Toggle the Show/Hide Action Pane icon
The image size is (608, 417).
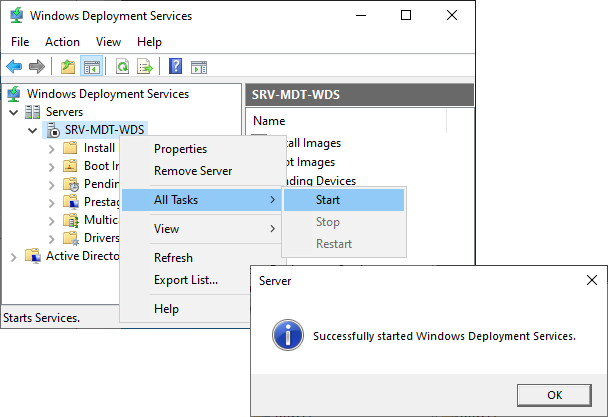pyautogui.click(x=199, y=67)
